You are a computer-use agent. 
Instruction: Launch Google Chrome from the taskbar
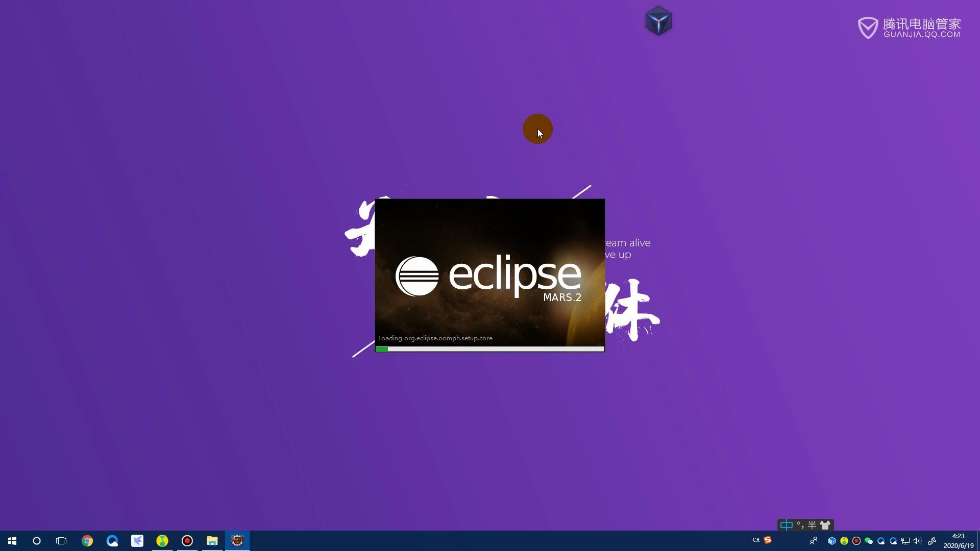pos(87,541)
